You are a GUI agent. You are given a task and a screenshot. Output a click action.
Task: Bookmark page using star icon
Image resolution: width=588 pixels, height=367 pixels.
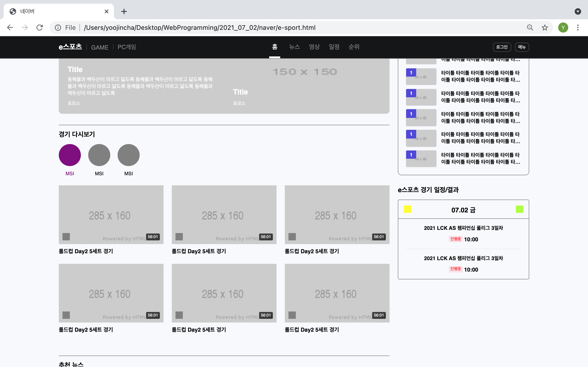pos(545,28)
